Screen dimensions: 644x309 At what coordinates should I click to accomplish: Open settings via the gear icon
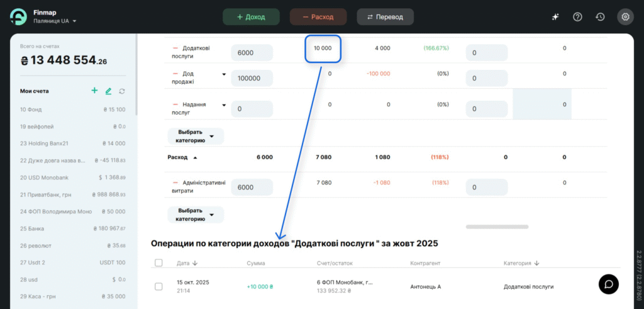pyautogui.click(x=625, y=17)
